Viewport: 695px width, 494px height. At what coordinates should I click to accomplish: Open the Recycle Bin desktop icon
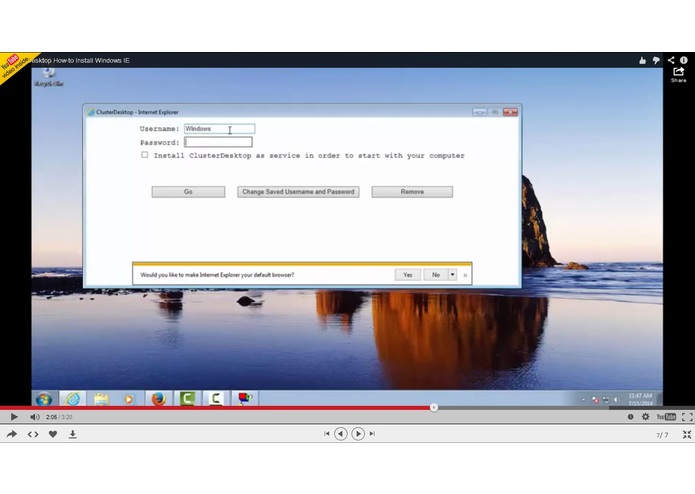48,77
